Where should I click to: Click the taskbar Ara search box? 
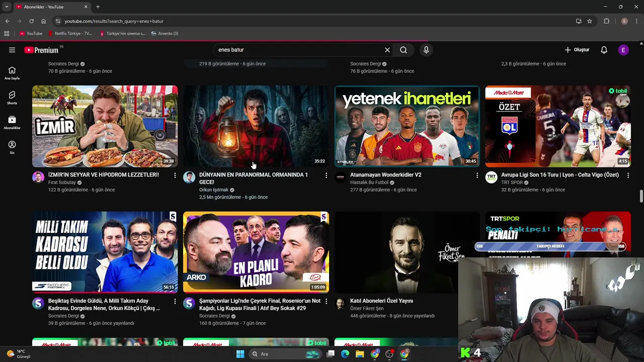[285, 354]
